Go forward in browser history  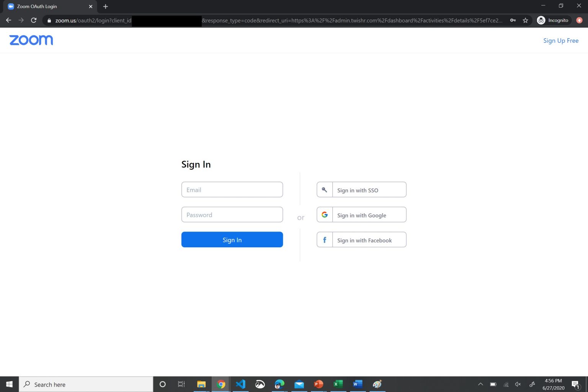(x=21, y=20)
